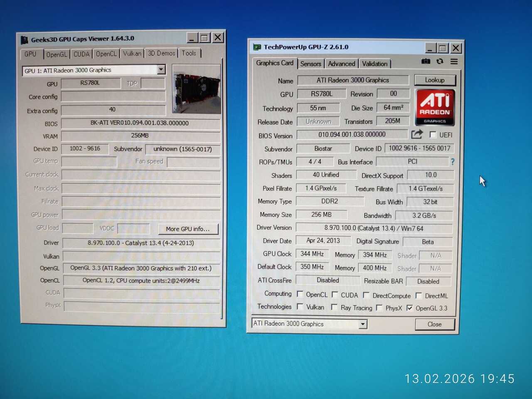Open the ATI Radeon 3000 Graphics dropdown in GPU-Z
The image size is (532, 399).
(x=363, y=324)
